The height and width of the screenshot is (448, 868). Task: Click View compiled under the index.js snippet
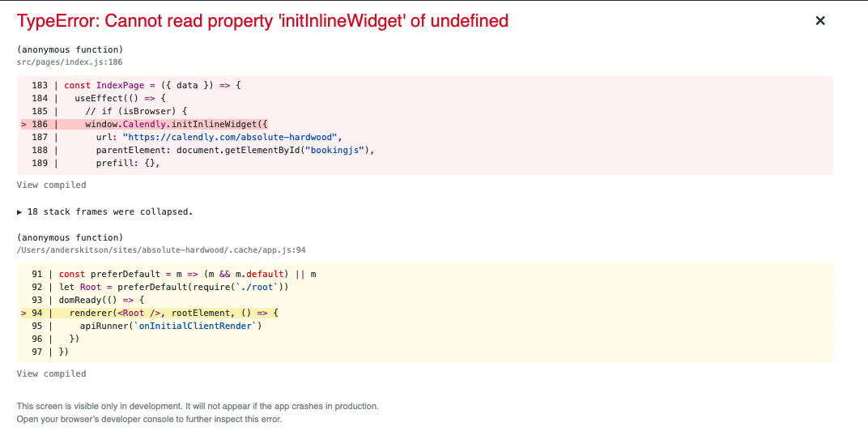click(51, 185)
